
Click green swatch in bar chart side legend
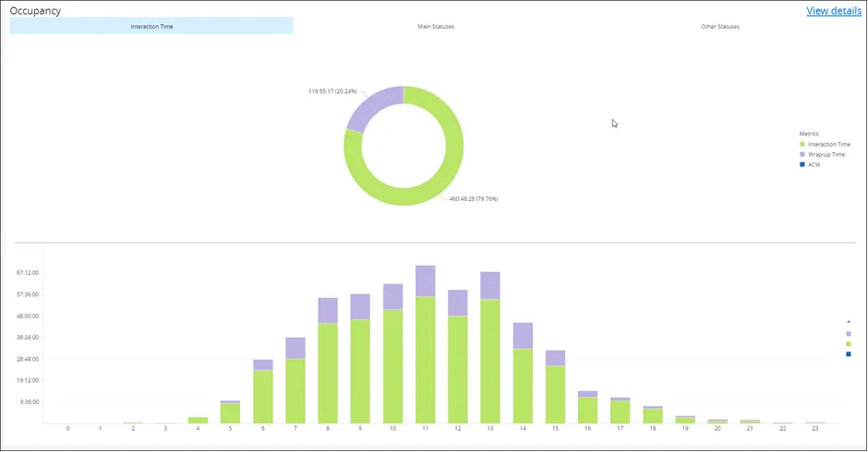coord(848,344)
